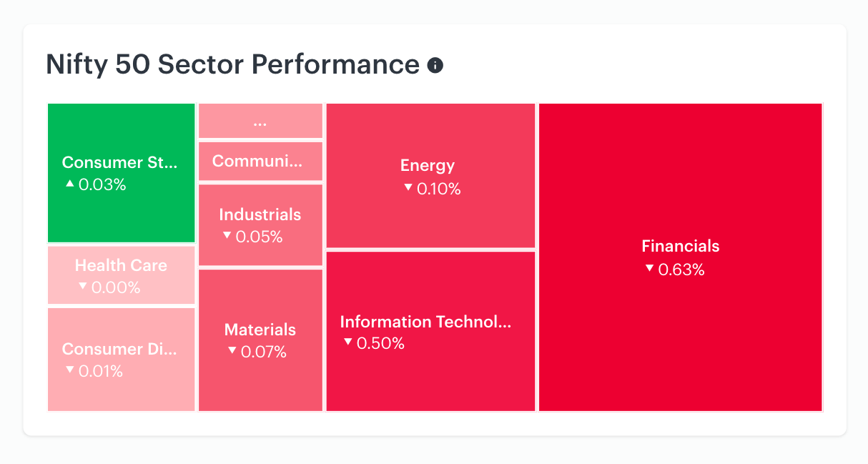
Task: Click the Materials sector tile
Action: click(260, 340)
